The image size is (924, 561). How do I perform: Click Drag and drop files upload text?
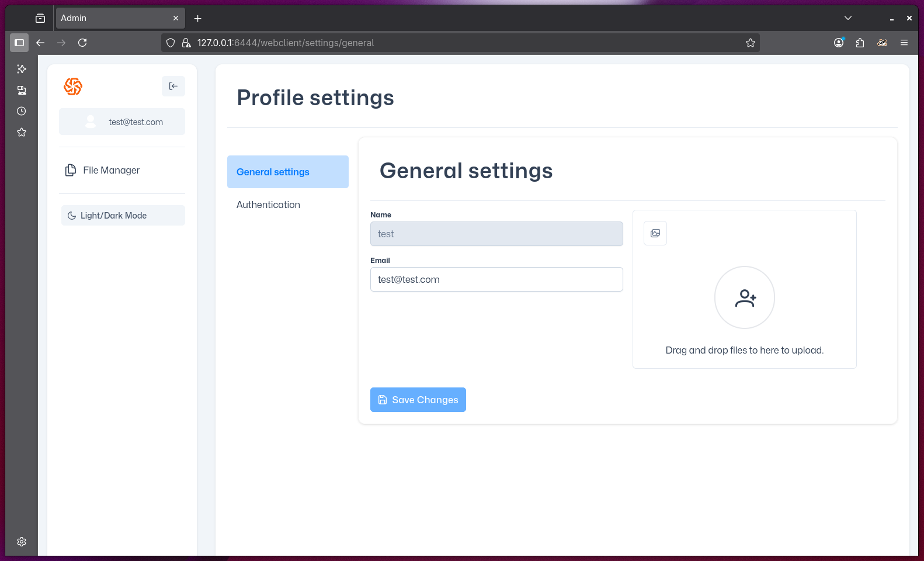coord(745,350)
